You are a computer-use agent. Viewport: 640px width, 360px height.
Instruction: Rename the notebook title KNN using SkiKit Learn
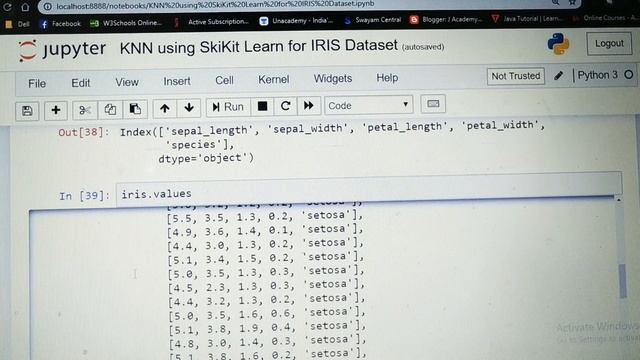coord(258,47)
